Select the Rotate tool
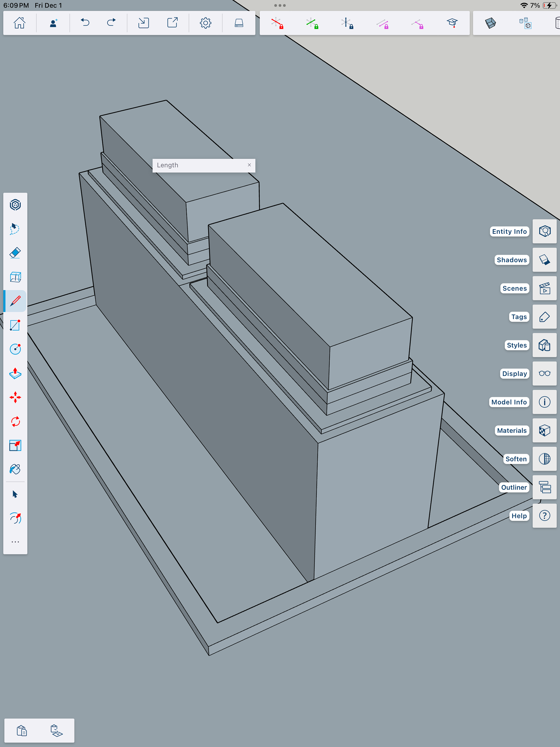The image size is (560, 747). [x=15, y=421]
